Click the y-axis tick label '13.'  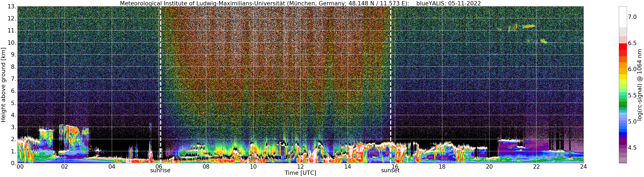coord(12,6)
